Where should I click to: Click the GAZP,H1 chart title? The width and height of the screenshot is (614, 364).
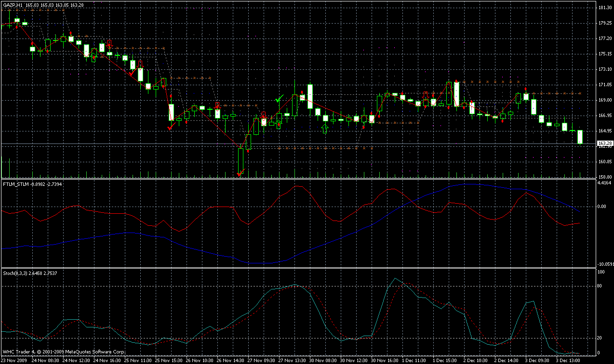click(12, 5)
